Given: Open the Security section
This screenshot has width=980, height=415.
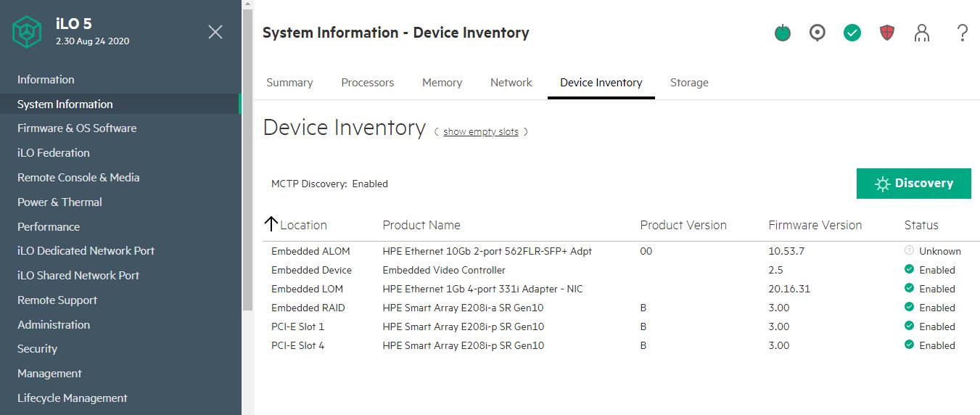Looking at the screenshot, I should click(37, 348).
